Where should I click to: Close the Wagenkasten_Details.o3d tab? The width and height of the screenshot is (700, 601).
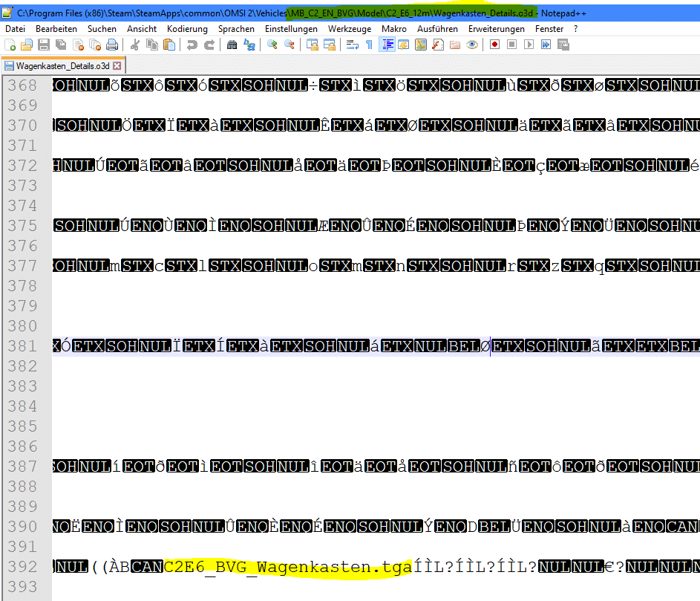117,66
